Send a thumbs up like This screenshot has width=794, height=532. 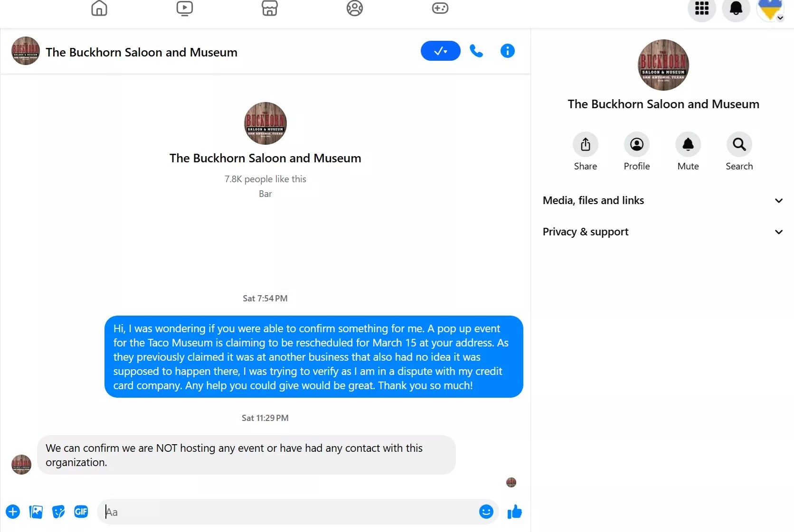coord(514,512)
